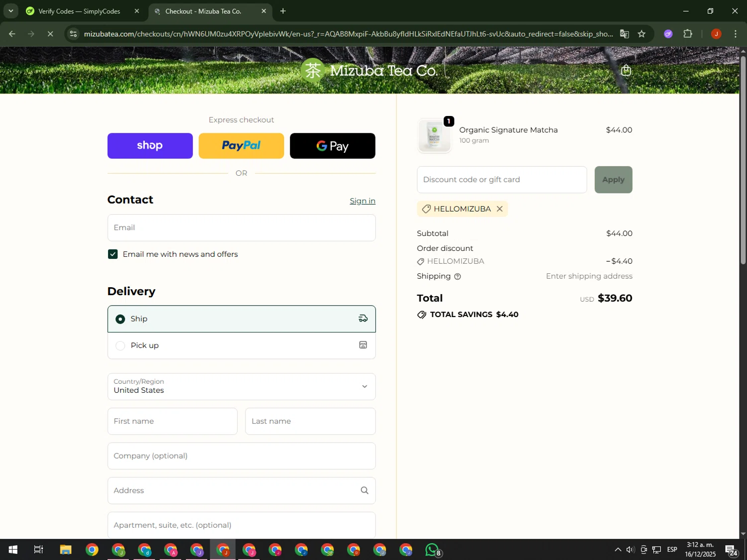Select the Pick up delivery option
This screenshot has width=747, height=560.
point(242,345)
